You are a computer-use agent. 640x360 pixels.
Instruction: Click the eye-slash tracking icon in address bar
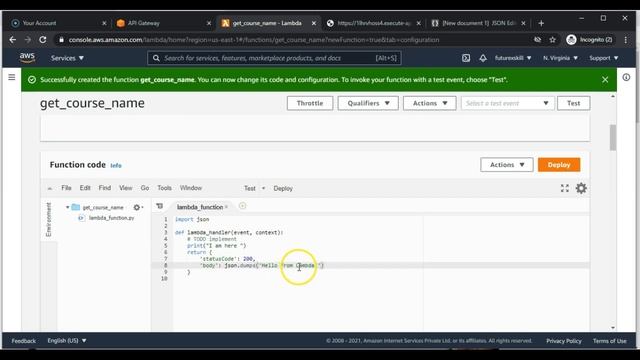coord(538,40)
